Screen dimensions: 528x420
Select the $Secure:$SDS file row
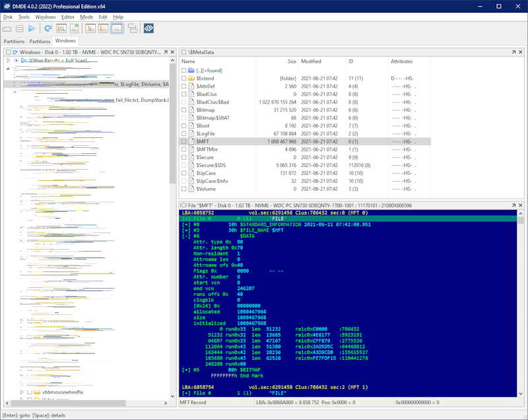click(x=305, y=165)
